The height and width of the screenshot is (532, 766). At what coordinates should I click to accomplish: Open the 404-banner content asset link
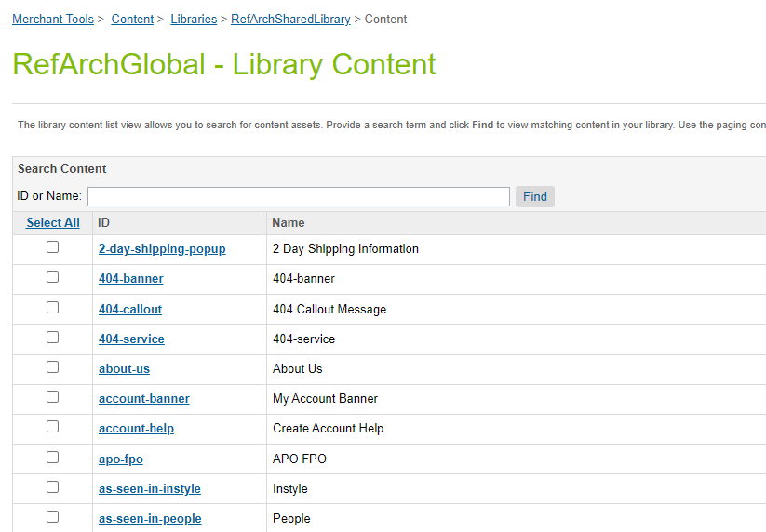131,279
